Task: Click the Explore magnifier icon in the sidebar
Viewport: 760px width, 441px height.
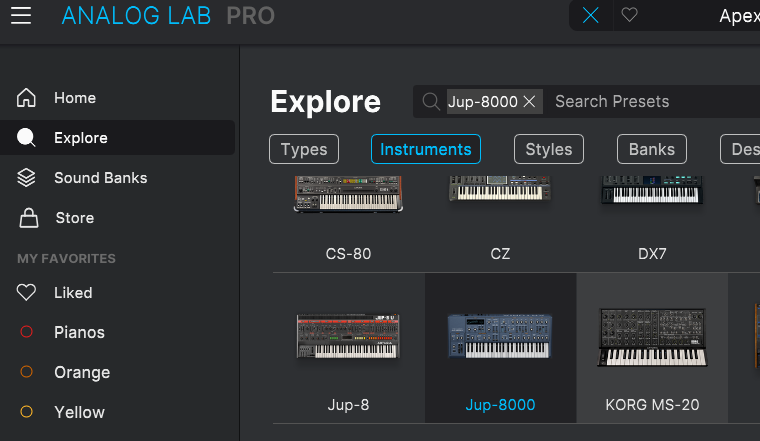Action: 26,138
